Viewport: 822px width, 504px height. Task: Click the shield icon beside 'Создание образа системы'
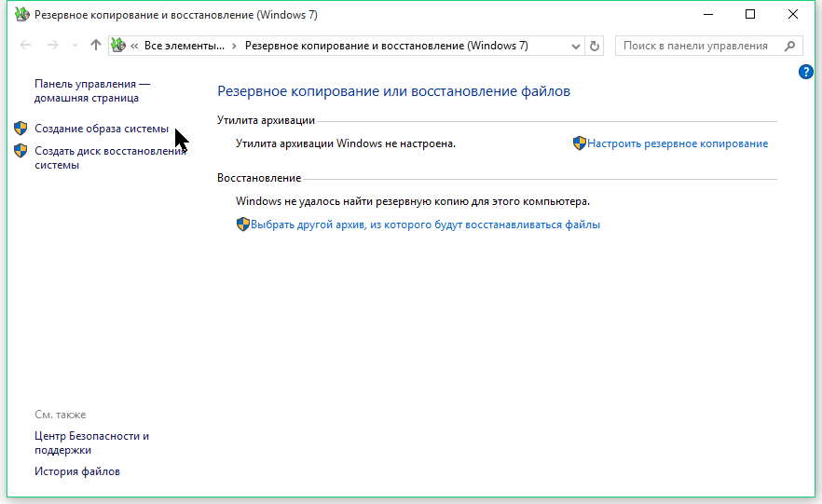tap(21, 129)
